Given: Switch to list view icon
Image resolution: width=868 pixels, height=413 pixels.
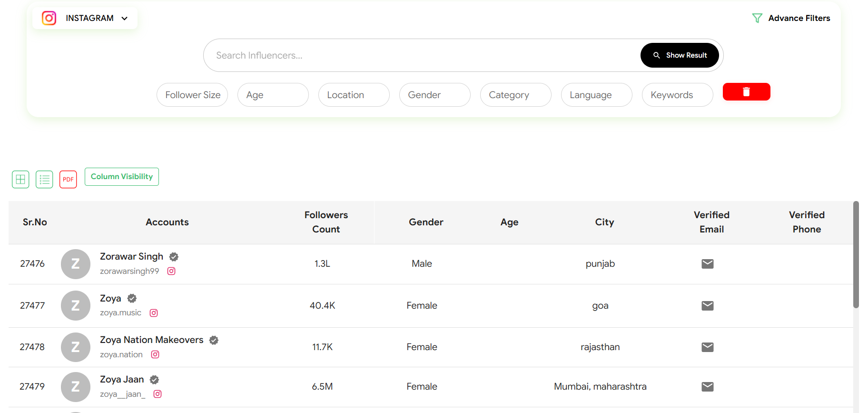Looking at the screenshot, I should point(44,180).
